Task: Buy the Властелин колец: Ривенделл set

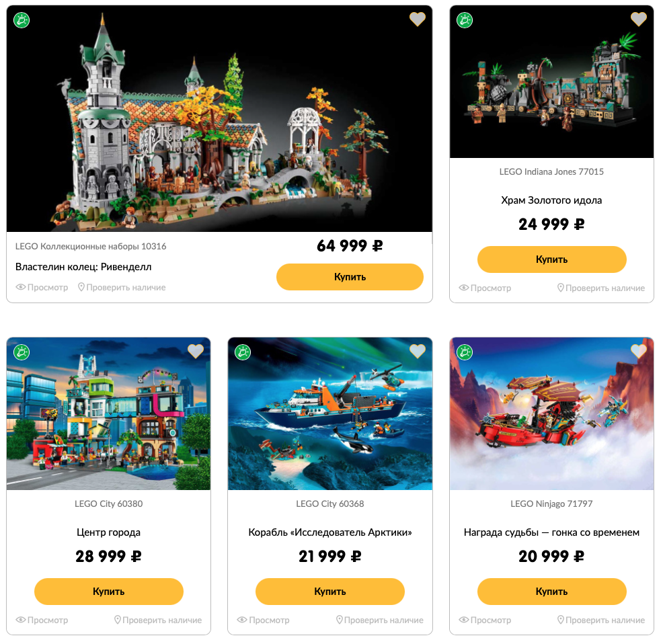Action: [x=350, y=277]
